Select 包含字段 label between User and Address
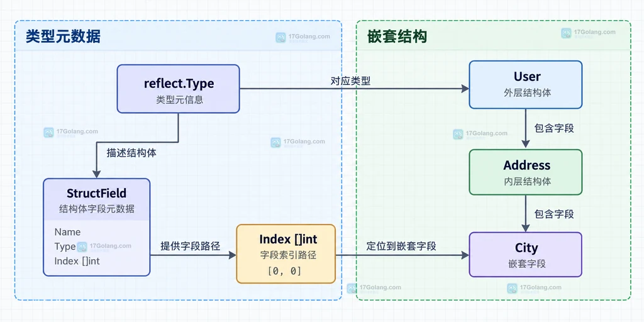Viewport: 644px width, 322px height. tap(553, 128)
